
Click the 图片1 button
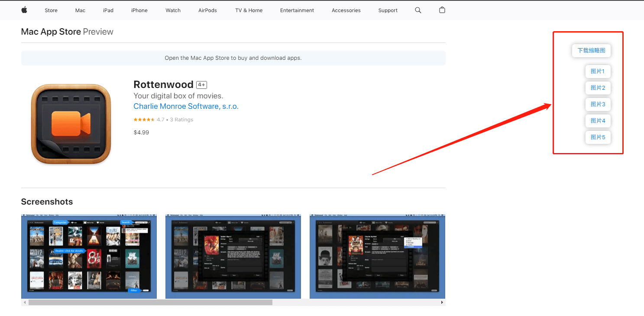598,72
